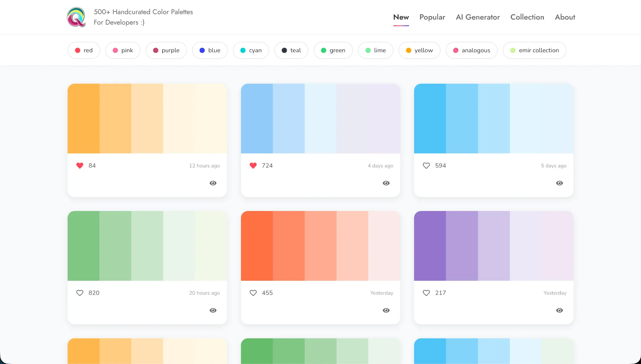Open the Collection section
The image size is (641, 364).
(527, 17)
